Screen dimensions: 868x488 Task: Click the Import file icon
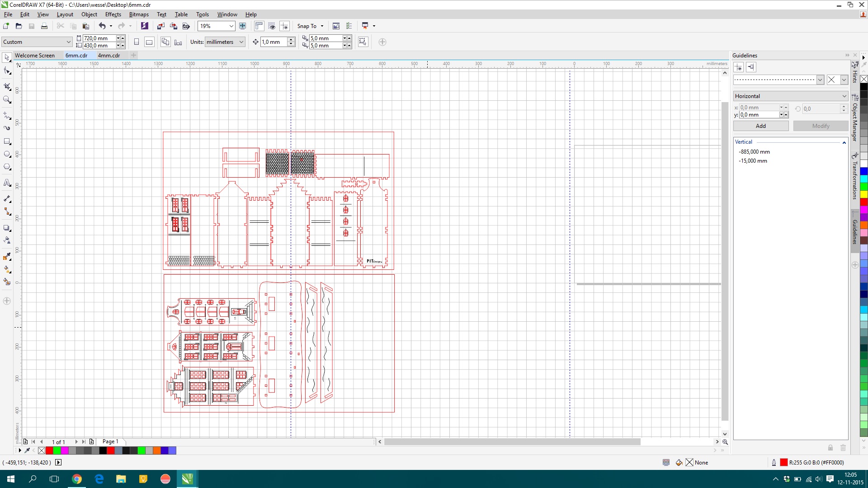pyautogui.click(x=160, y=26)
